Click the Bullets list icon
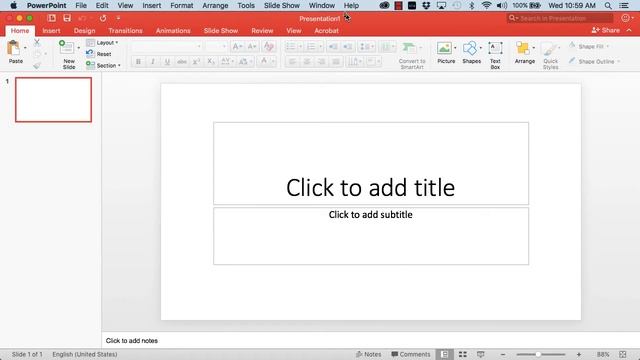The height and width of the screenshot is (360, 640). pos(291,47)
